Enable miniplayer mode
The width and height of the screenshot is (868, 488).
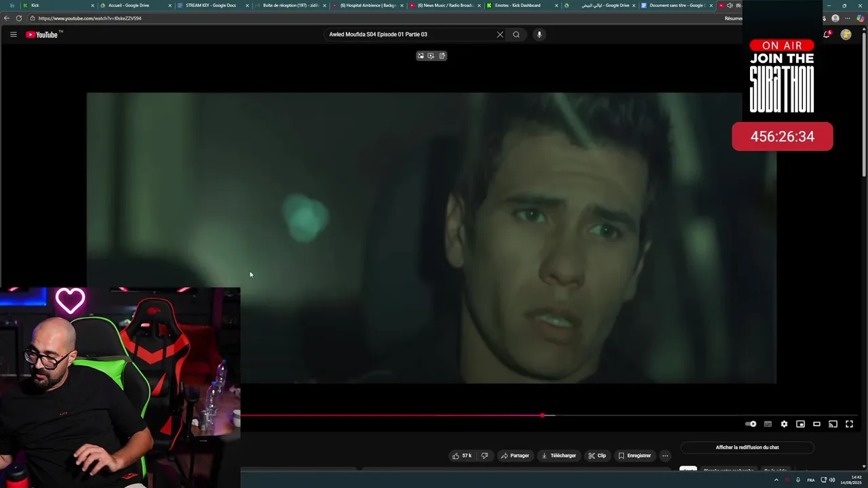tap(800, 424)
